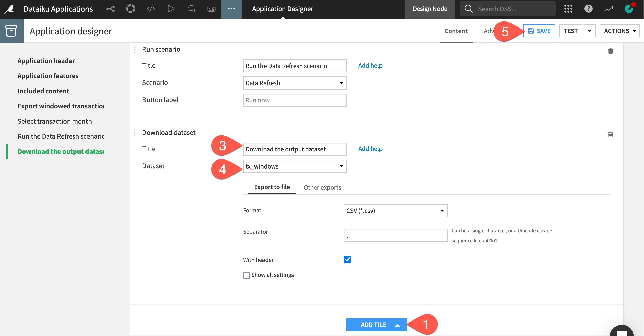644x336 pixels.
Task: Expand the Scenario Data Refresh dropdown
Action: [x=295, y=83]
